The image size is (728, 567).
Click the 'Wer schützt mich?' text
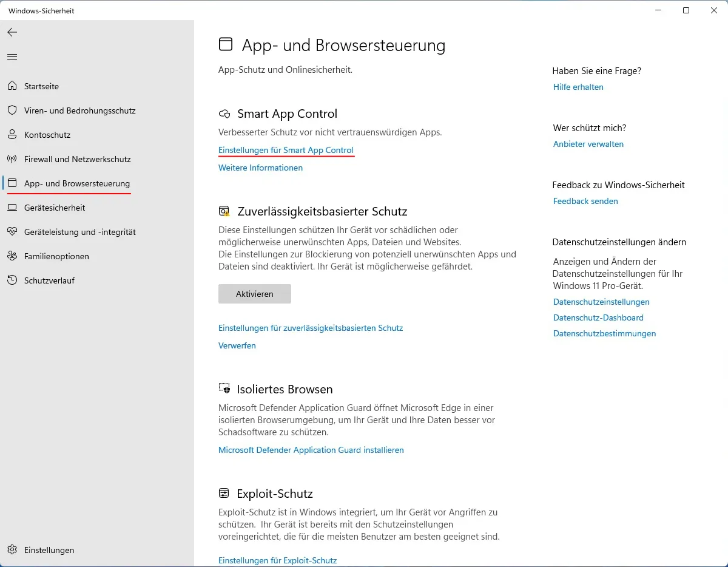tap(590, 128)
